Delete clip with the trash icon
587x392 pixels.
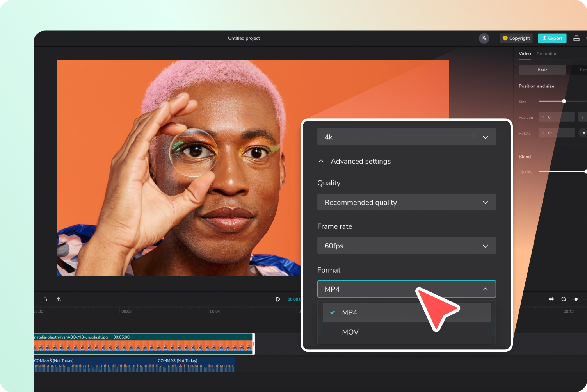[45, 299]
